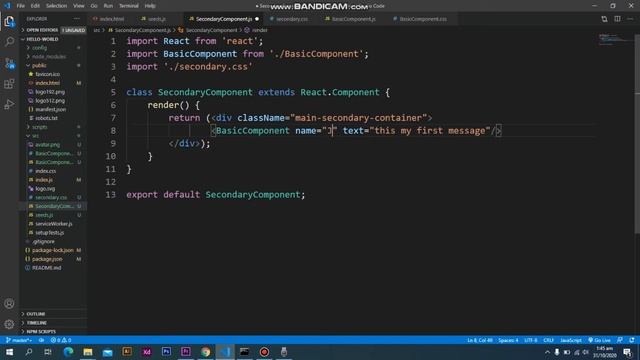
Task: Open errors and warnings count in status bar
Action: tap(61, 340)
